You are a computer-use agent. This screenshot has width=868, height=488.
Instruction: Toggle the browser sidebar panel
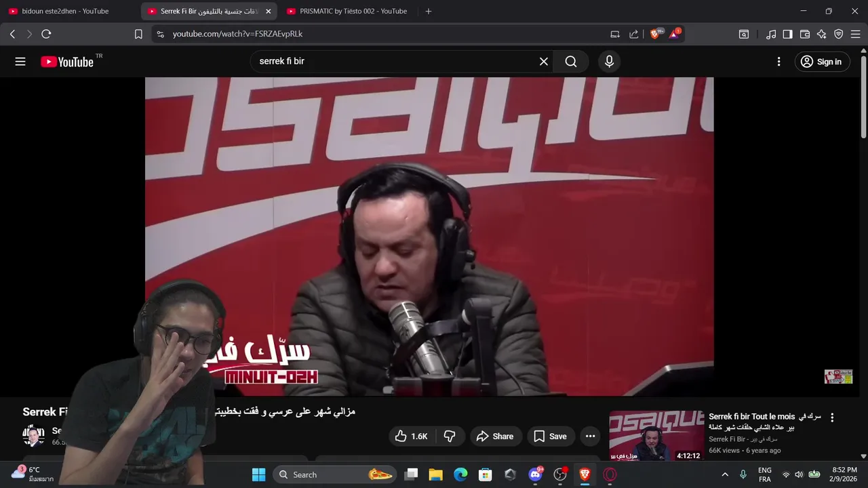coord(787,34)
